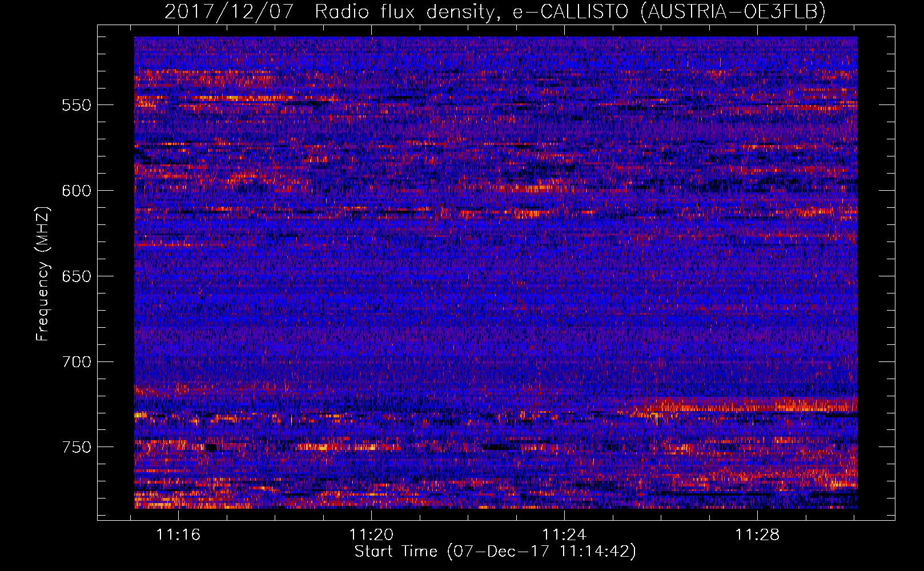Click the 600 frequency tick label

[x=77, y=191]
